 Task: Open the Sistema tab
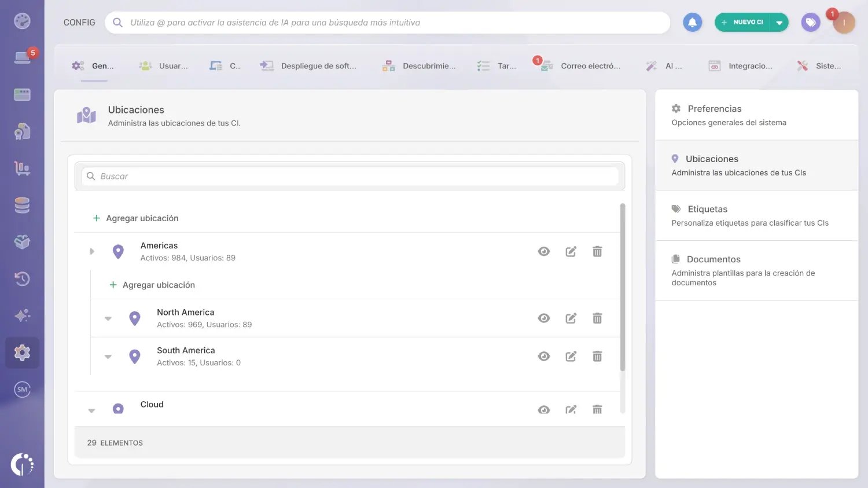coord(819,66)
